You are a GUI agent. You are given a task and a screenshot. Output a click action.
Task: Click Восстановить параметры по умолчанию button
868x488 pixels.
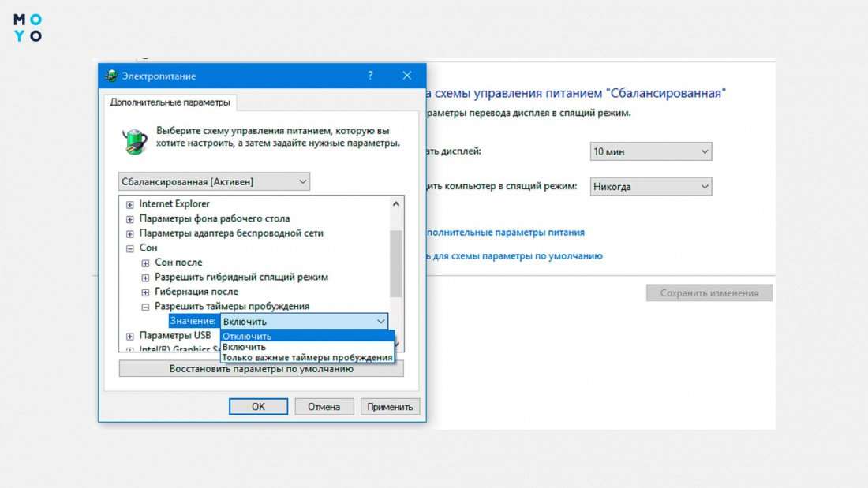[x=261, y=369]
